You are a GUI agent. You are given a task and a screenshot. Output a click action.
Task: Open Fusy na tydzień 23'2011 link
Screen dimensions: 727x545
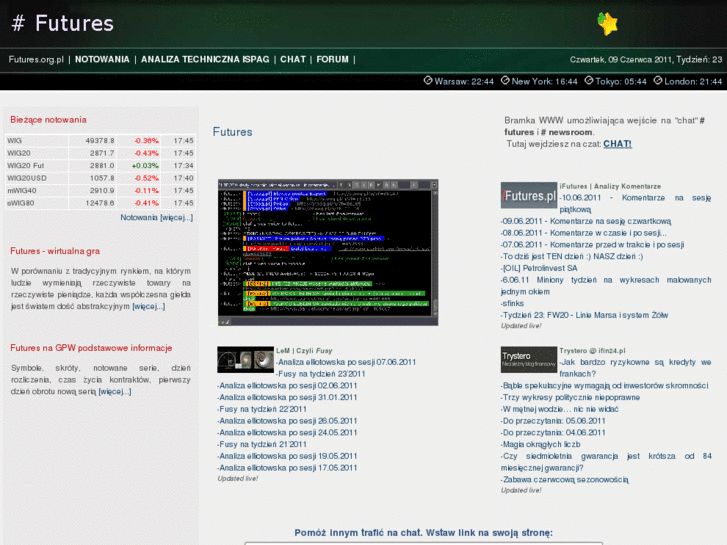pyautogui.click(x=321, y=374)
